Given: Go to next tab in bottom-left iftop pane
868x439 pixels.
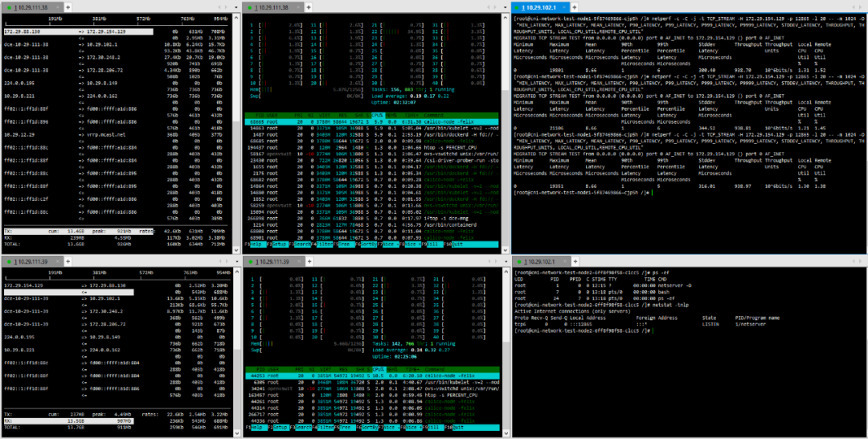Looking at the screenshot, I should (x=226, y=261).
